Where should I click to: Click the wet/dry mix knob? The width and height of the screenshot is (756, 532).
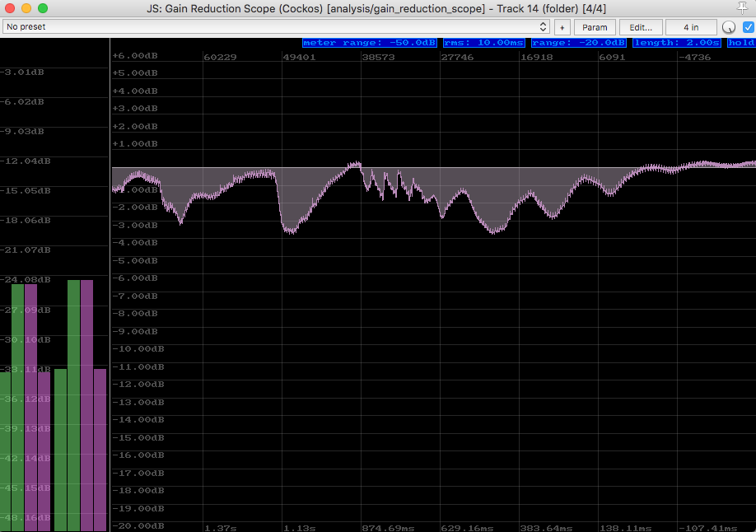[x=729, y=27]
